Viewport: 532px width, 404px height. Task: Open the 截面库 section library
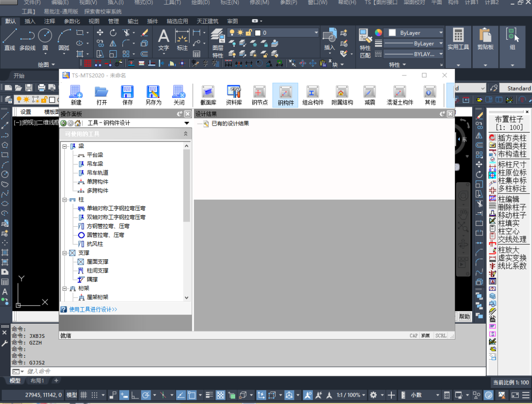pyautogui.click(x=208, y=95)
